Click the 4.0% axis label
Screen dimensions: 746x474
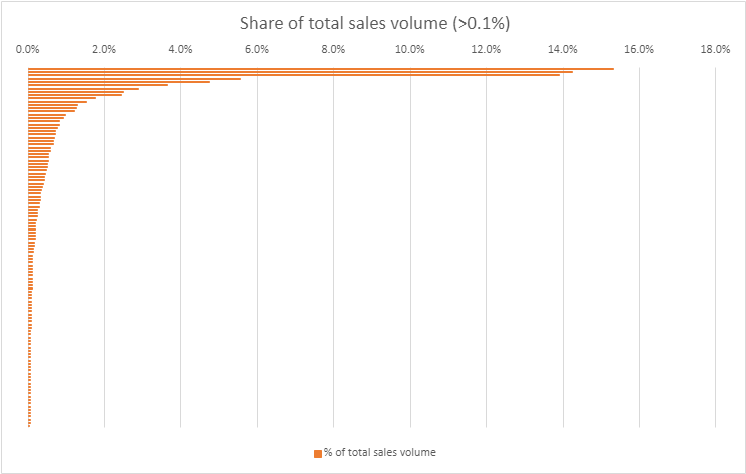[x=181, y=49]
